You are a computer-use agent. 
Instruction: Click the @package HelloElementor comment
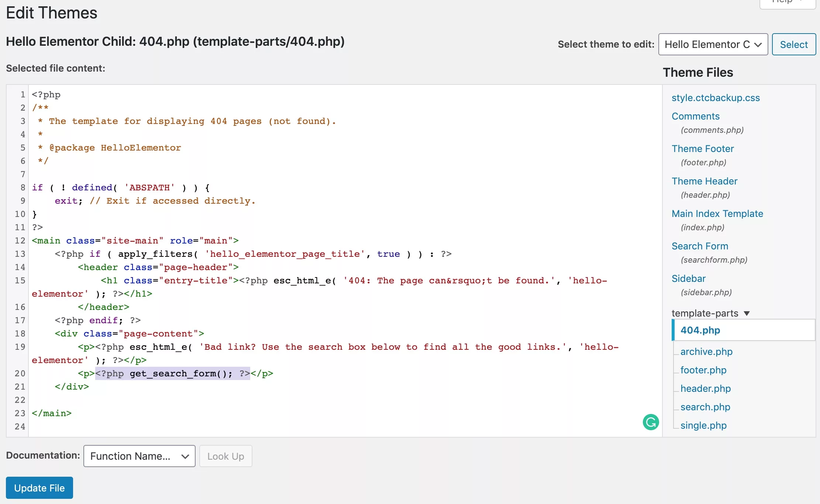[115, 148]
